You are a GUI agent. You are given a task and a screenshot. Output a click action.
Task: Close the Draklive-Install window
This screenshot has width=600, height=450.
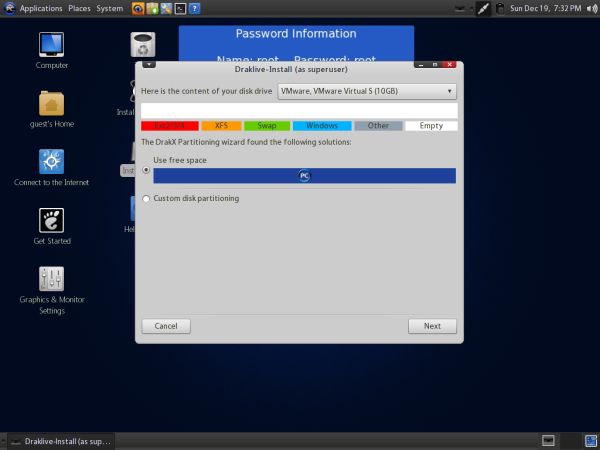(x=449, y=65)
